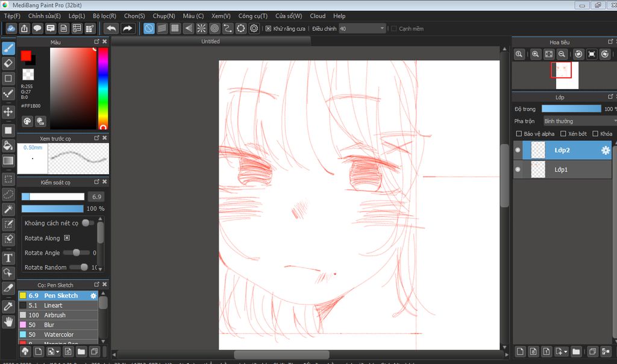Open the Lớp layer menu
The height and width of the screenshot is (364, 617).
(x=77, y=16)
